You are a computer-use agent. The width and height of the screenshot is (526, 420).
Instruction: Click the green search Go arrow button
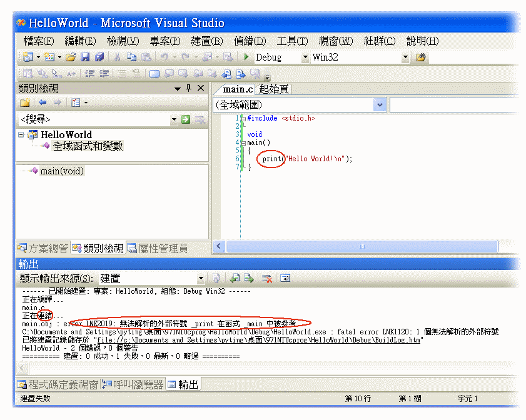point(186,119)
